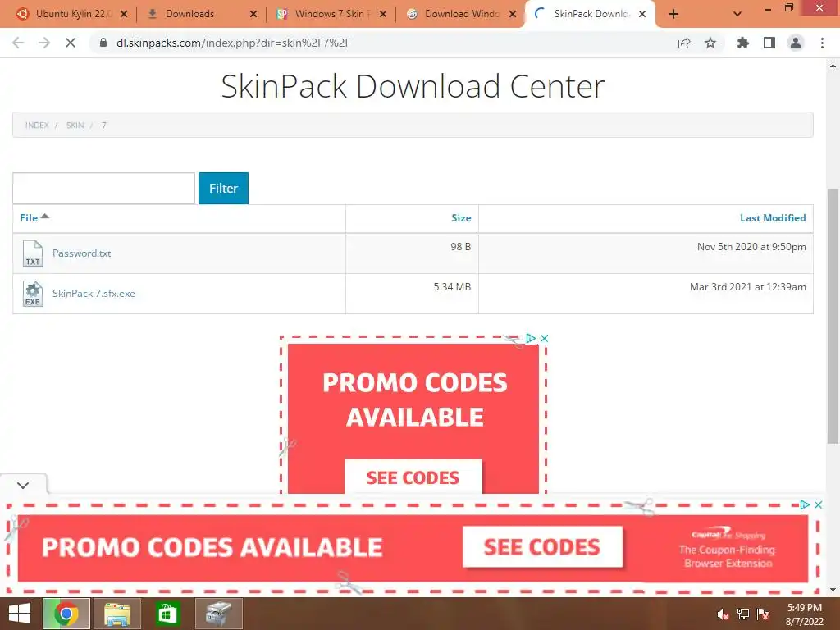
Task: Open the Windows Start menu
Action: pos(20,614)
